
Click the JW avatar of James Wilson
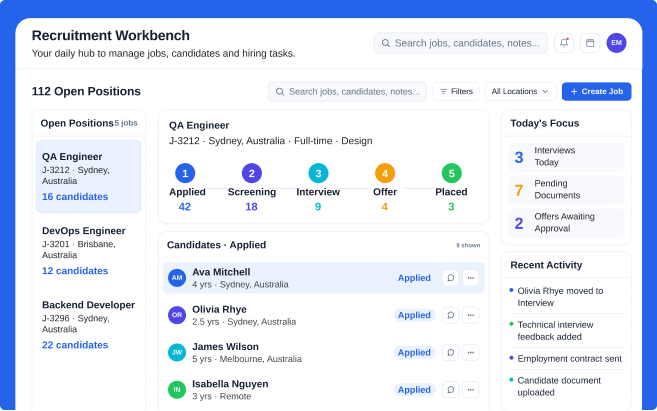(177, 352)
